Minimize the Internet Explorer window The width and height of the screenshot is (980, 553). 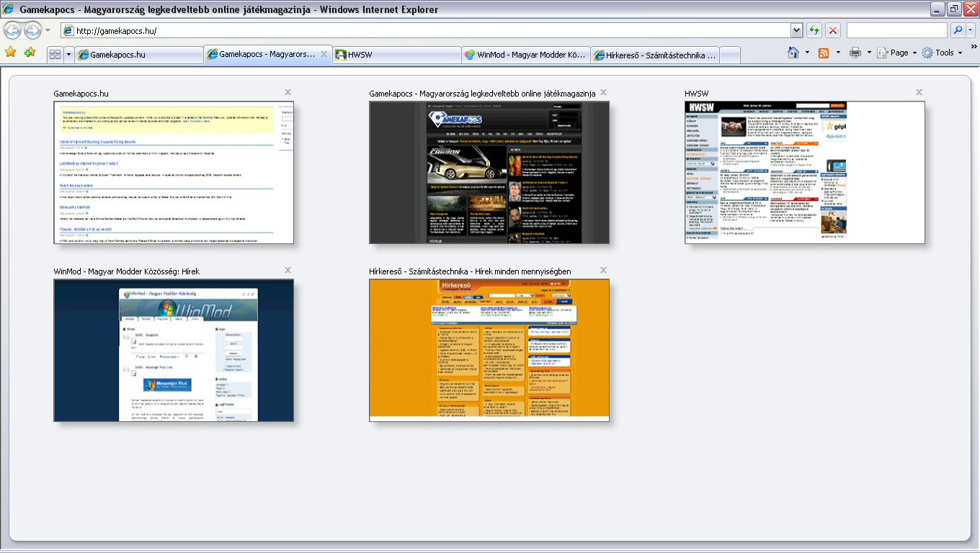pyautogui.click(x=937, y=9)
